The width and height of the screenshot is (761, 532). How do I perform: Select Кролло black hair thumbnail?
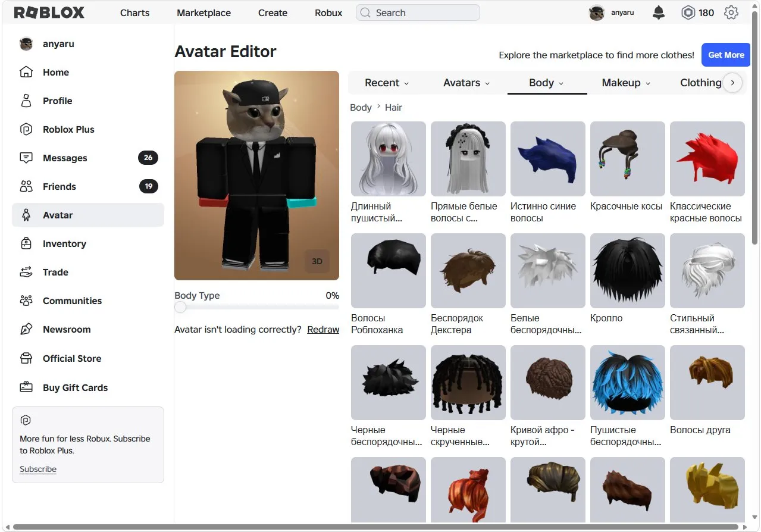pos(628,271)
